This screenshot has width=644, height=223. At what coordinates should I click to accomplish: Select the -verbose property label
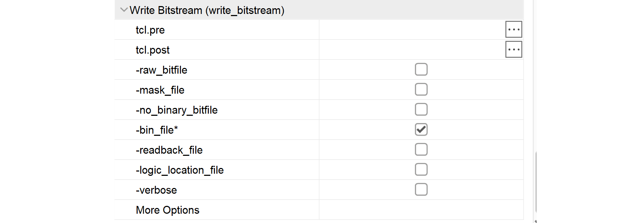click(156, 190)
